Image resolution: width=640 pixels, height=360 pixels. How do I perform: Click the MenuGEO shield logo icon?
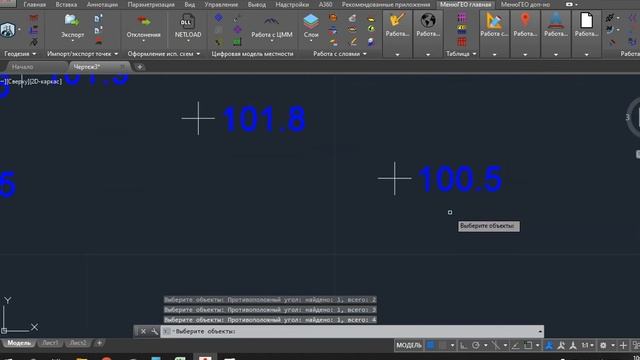pos(8,30)
